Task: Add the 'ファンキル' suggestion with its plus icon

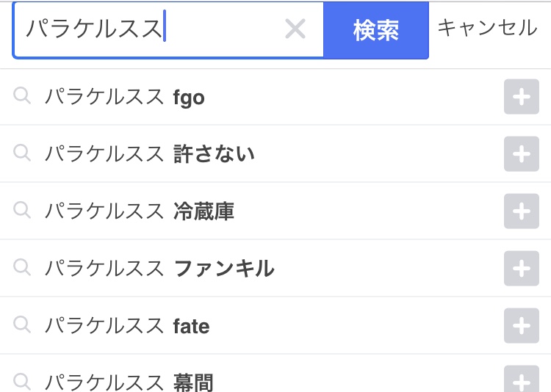Action: coord(521,269)
